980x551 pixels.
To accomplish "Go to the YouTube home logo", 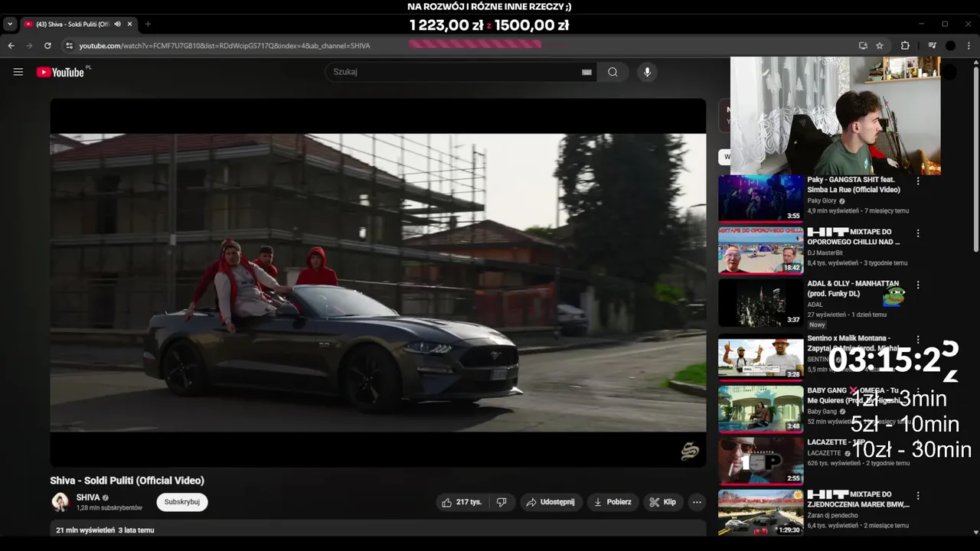I will [60, 72].
